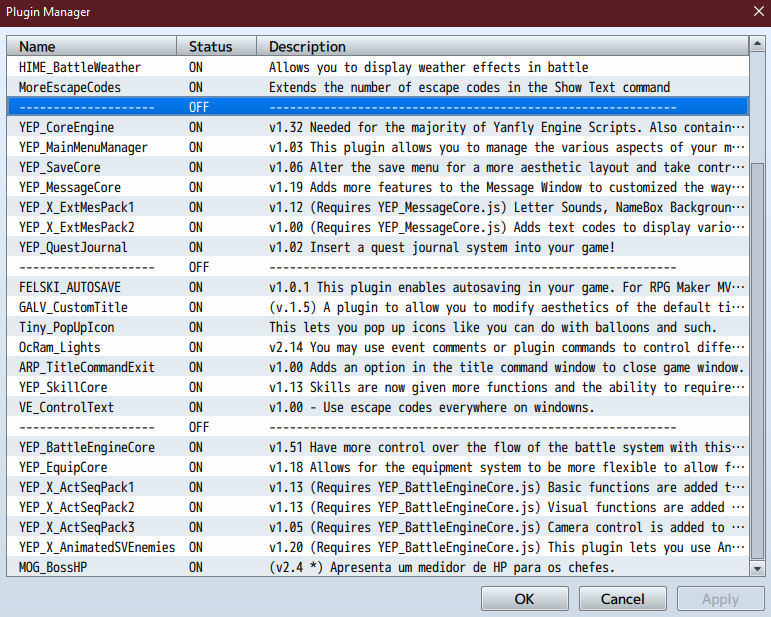Click ON status of YEP_CoreEngine

(196, 127)
